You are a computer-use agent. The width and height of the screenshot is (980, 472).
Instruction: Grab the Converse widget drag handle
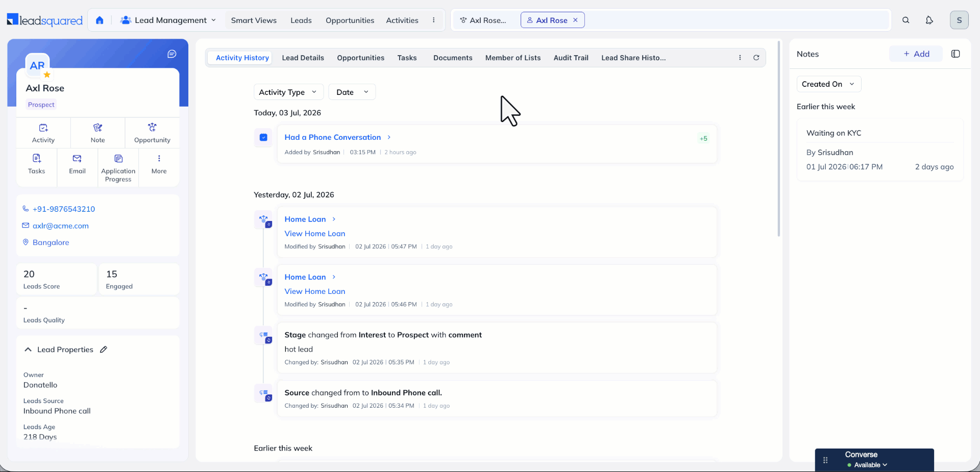(x=825, y=460)
